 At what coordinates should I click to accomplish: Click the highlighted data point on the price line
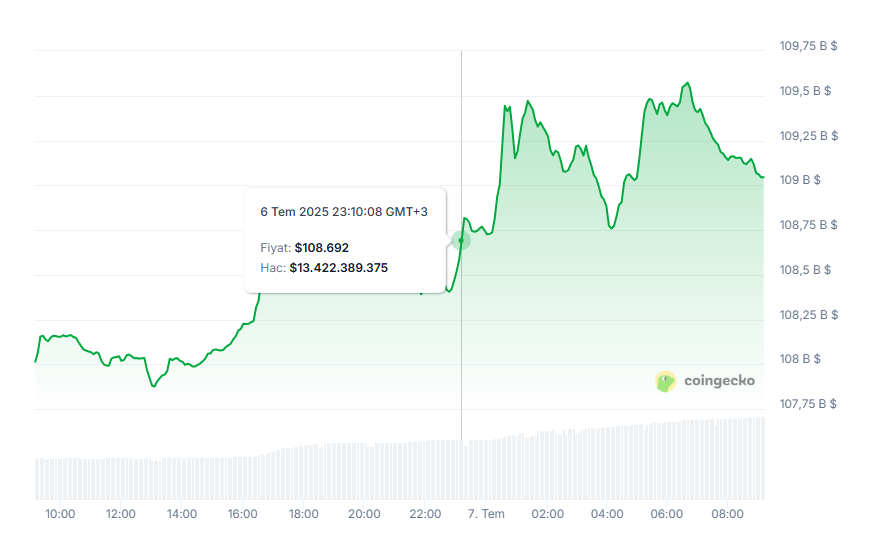coord(461,241)
